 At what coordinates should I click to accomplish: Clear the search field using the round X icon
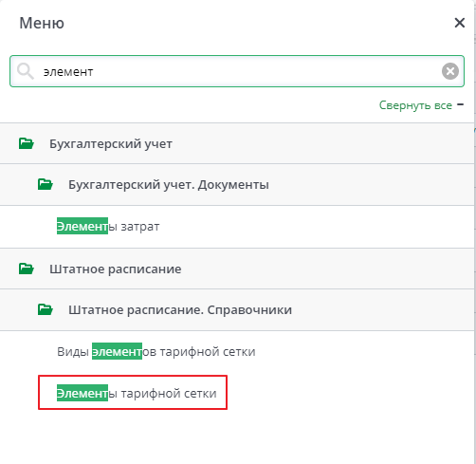click(450, 71)
